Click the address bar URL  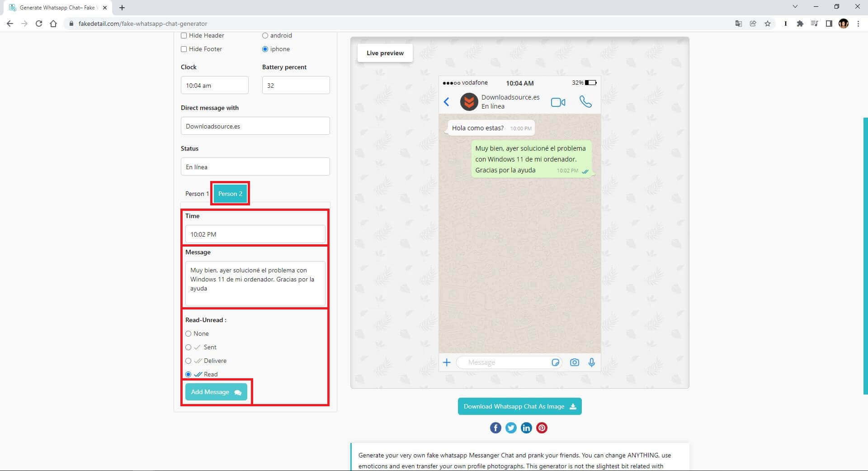point(143,24)
